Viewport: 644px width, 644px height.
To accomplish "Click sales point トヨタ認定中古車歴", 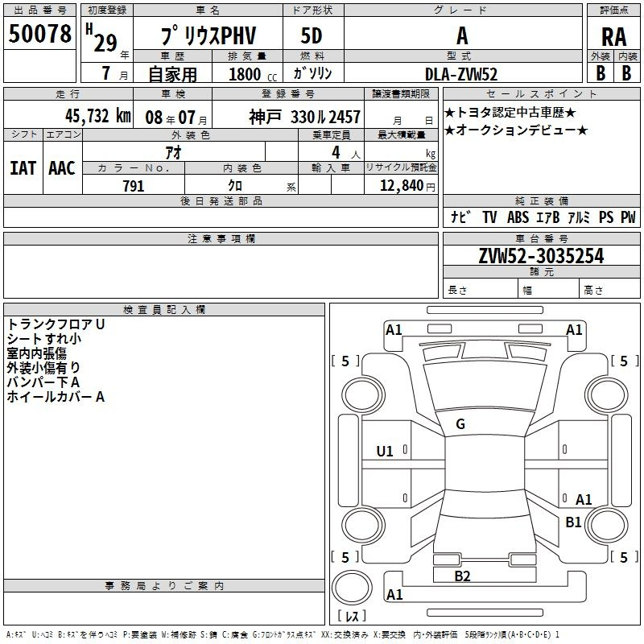I will pyautogui.click(x=510, y=113).
